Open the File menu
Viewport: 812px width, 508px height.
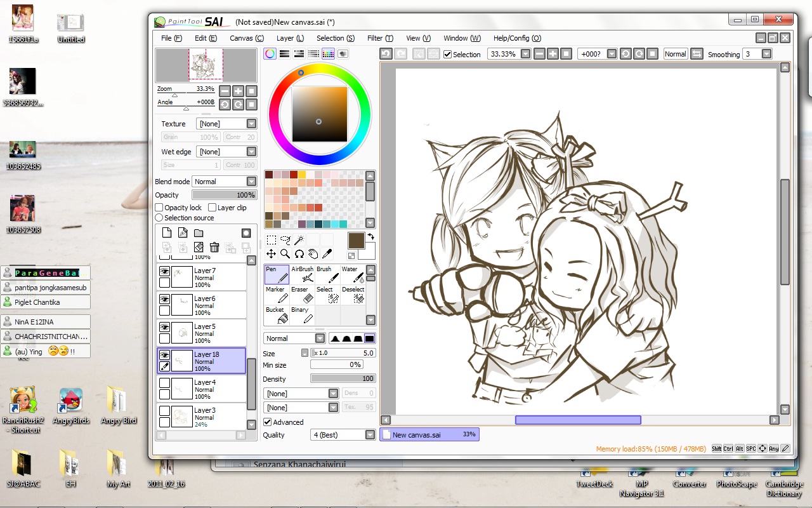(171, 38)
